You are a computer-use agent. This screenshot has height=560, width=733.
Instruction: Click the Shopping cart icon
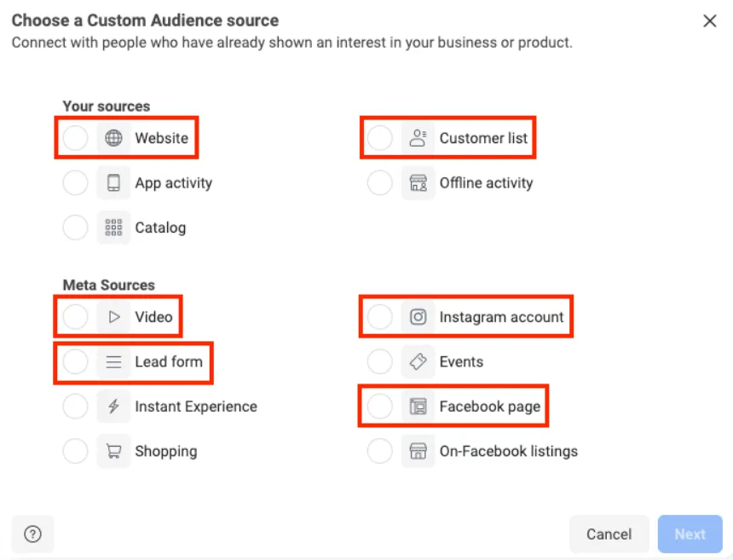(x=113, y=451)
